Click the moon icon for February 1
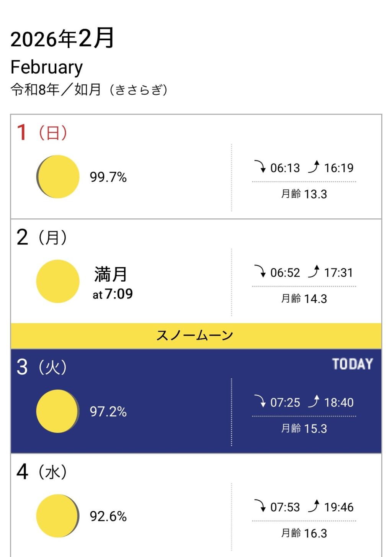Image resolution: width=392 pixels, height=557 pixels. tap(58, 177)
